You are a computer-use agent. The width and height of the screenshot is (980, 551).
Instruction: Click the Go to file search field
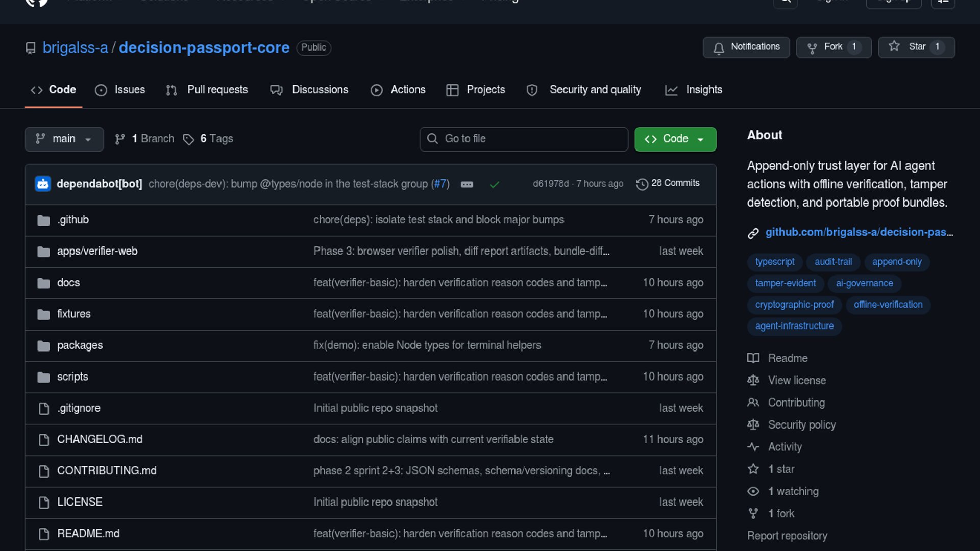(x=524, y=139)
